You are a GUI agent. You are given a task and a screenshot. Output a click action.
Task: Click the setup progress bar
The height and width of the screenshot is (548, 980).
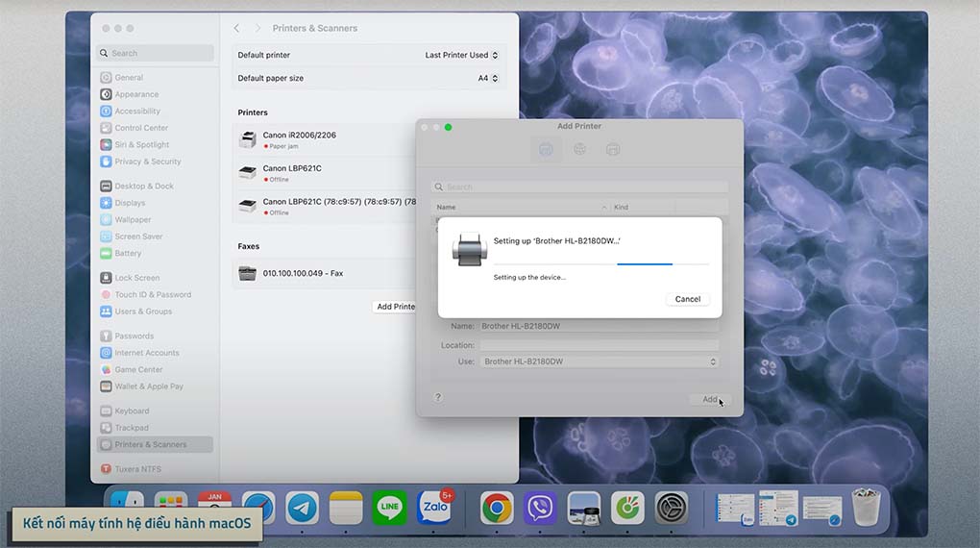pos(600,263)
